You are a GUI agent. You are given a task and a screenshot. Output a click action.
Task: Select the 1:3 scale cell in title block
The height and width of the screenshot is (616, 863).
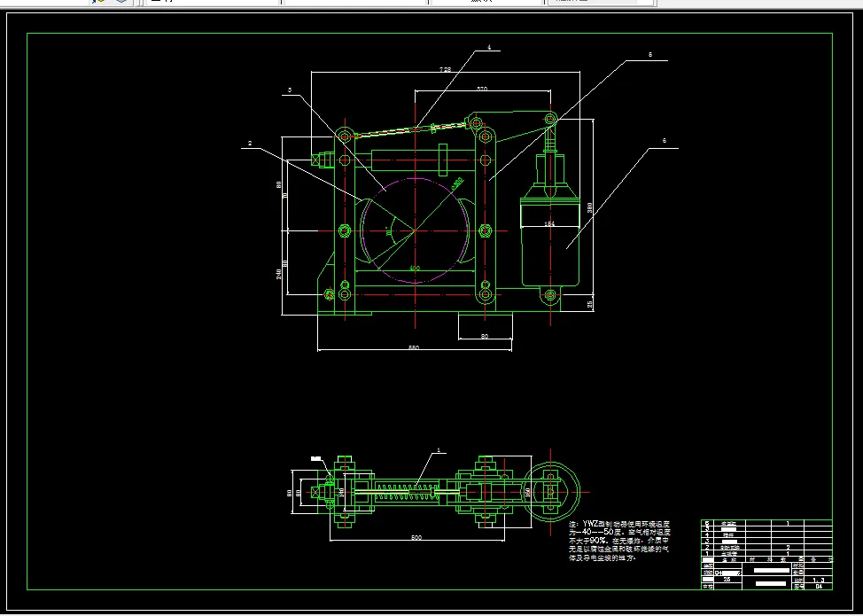coord(819,580)
